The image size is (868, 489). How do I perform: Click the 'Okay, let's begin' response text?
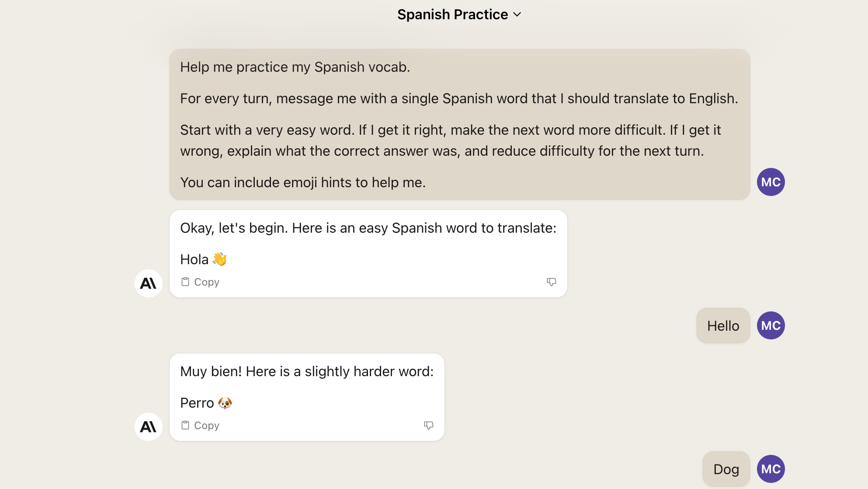(368, 228)
